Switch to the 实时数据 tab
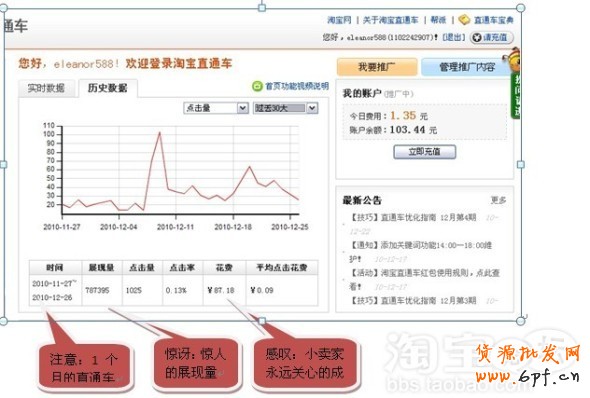The width and height of the screenshot is (590, 398). click(46, 88)
